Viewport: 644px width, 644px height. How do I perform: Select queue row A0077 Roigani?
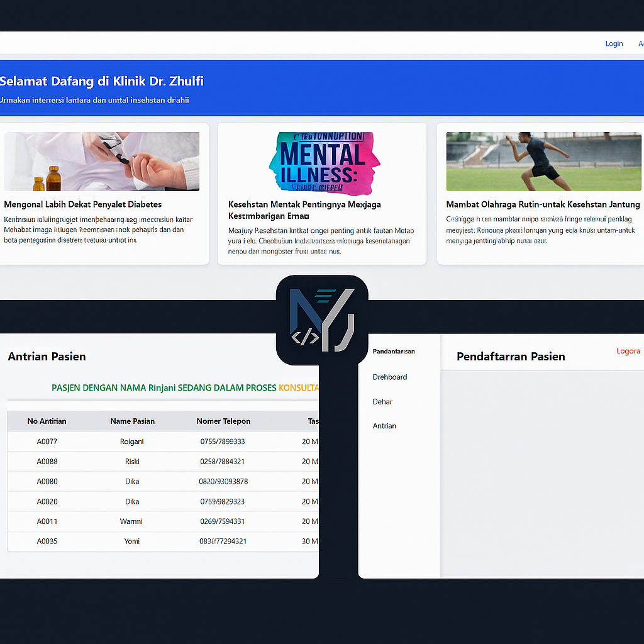click(163, 441)
